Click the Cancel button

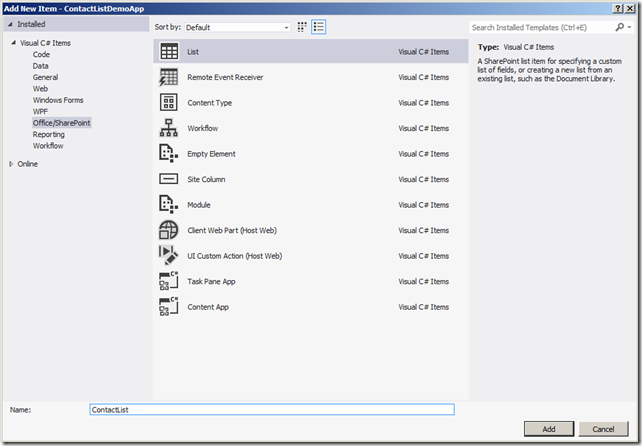602,428
